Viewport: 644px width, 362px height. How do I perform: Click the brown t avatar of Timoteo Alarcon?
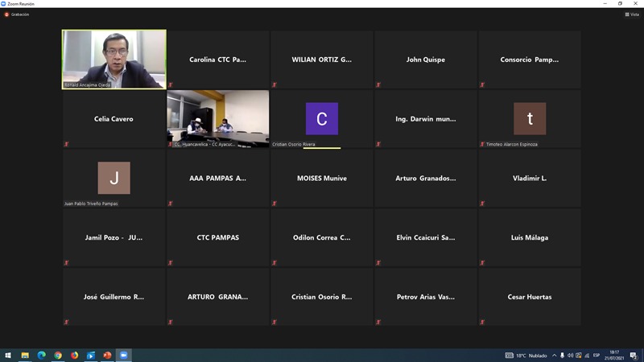(x=530, y=119)
